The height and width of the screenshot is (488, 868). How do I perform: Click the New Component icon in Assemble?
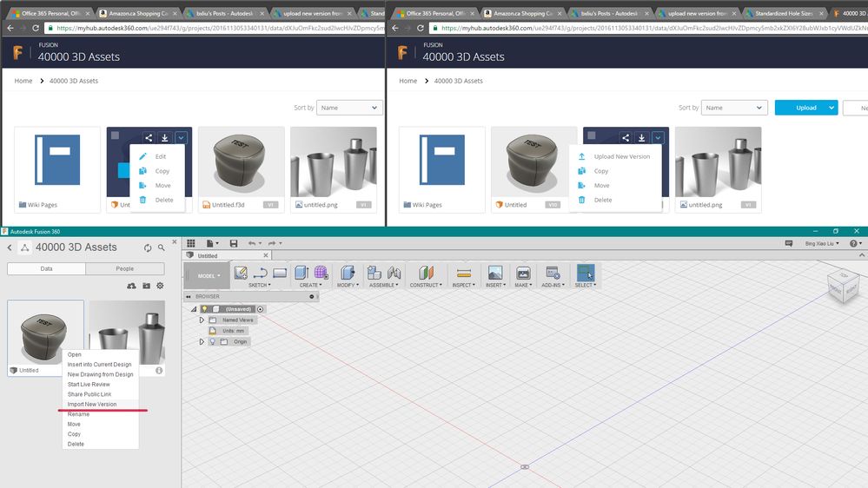click(374, 273)
